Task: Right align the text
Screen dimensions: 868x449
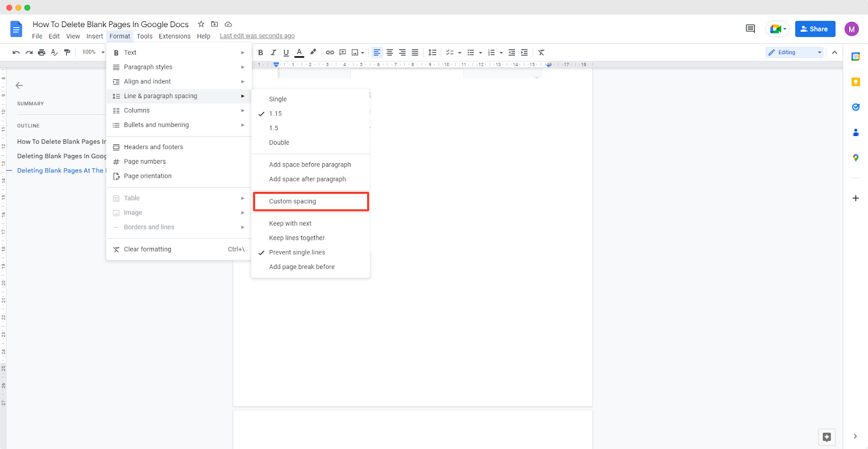Action: (x=403, y=53)
